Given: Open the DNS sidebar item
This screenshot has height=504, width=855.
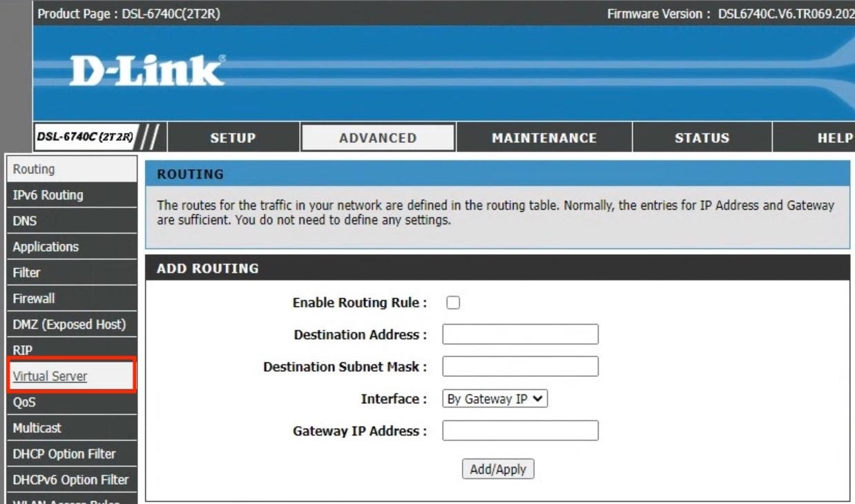Looking at the screenshot, I should pos(25,221).
